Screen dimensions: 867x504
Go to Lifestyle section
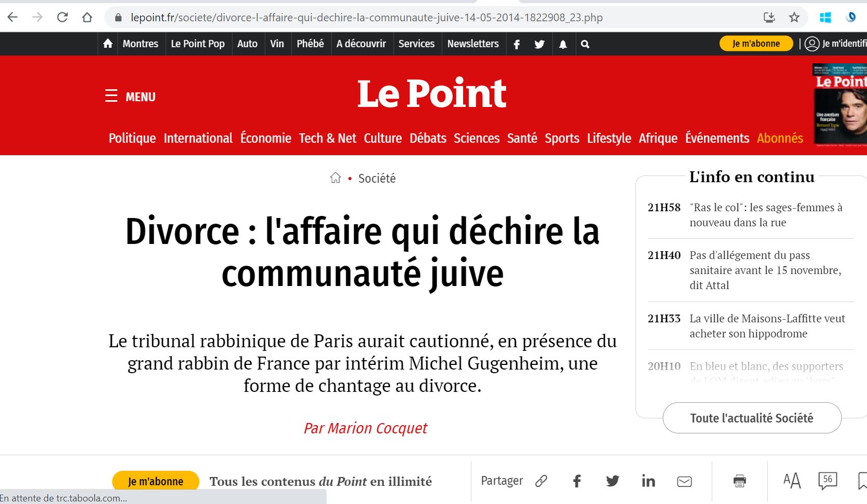coord(609,138)
